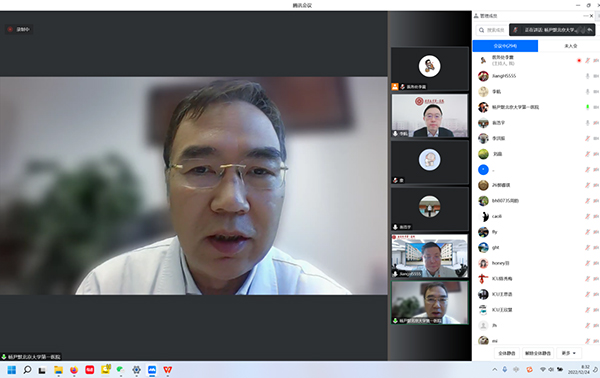600x378 pixels.
Task: Expand the hidden system tray icons chevron
Action: (495, 370)
